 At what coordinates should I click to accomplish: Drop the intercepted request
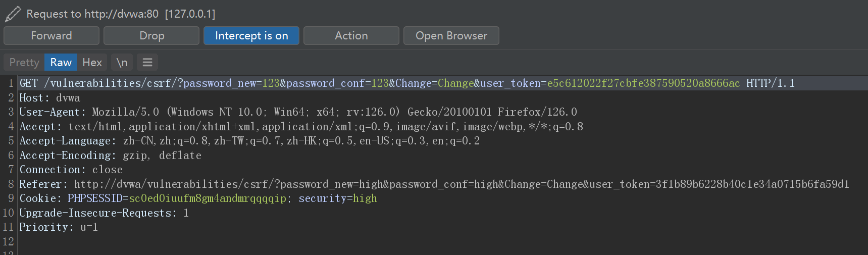click(151, 36)
